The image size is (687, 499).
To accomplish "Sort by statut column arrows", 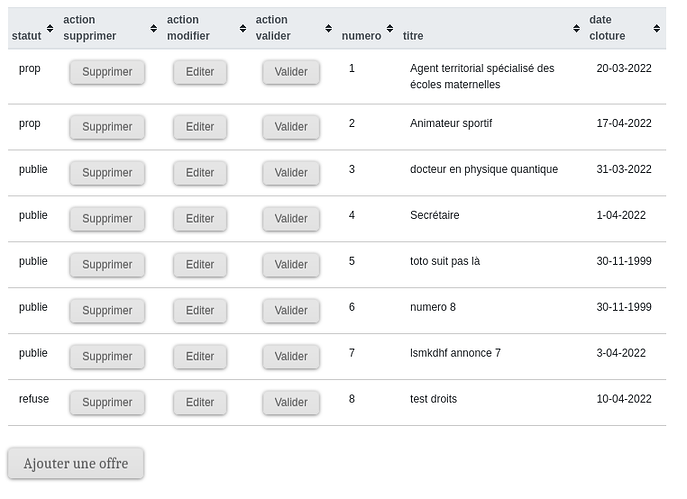I will click(50, 28).
